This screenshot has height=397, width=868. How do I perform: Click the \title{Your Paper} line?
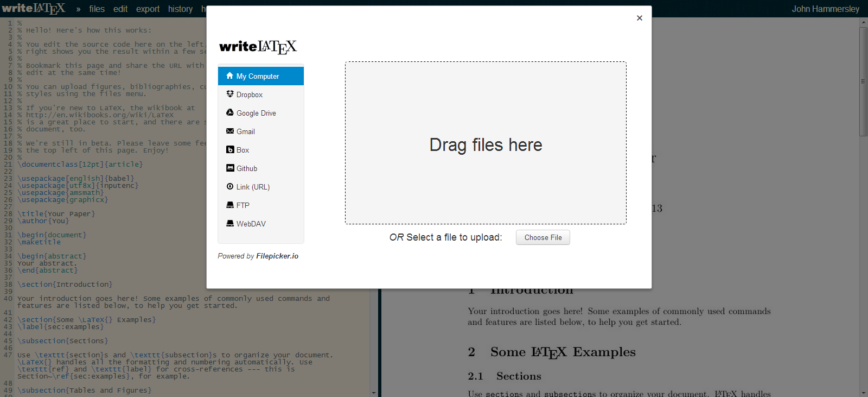tap(56, 213)
